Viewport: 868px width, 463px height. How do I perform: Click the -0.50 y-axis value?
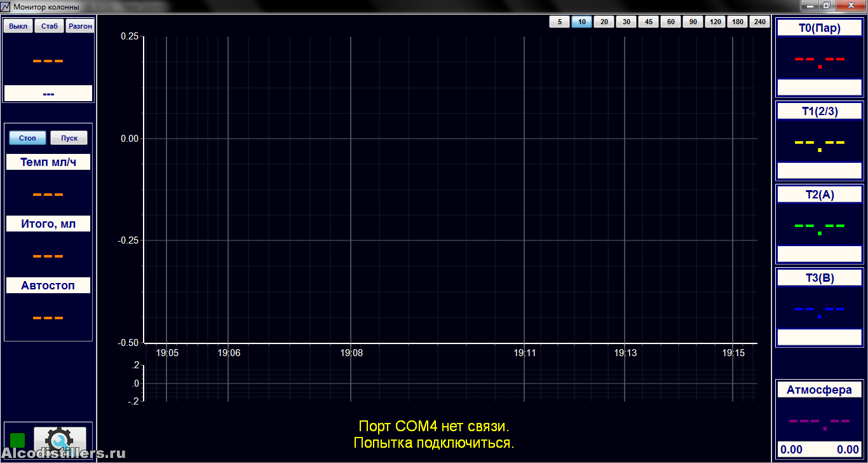click(x=128, y=343)
